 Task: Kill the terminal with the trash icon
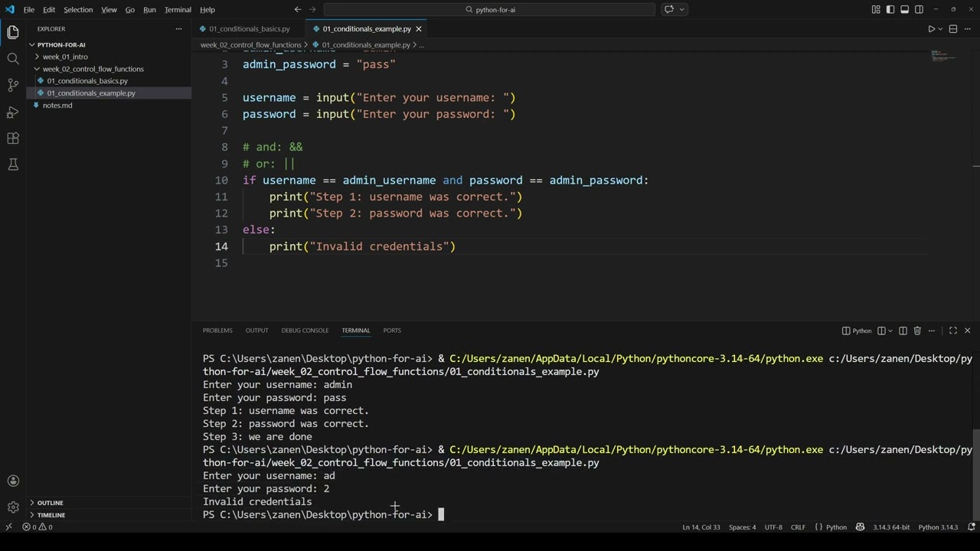[917, 331]
